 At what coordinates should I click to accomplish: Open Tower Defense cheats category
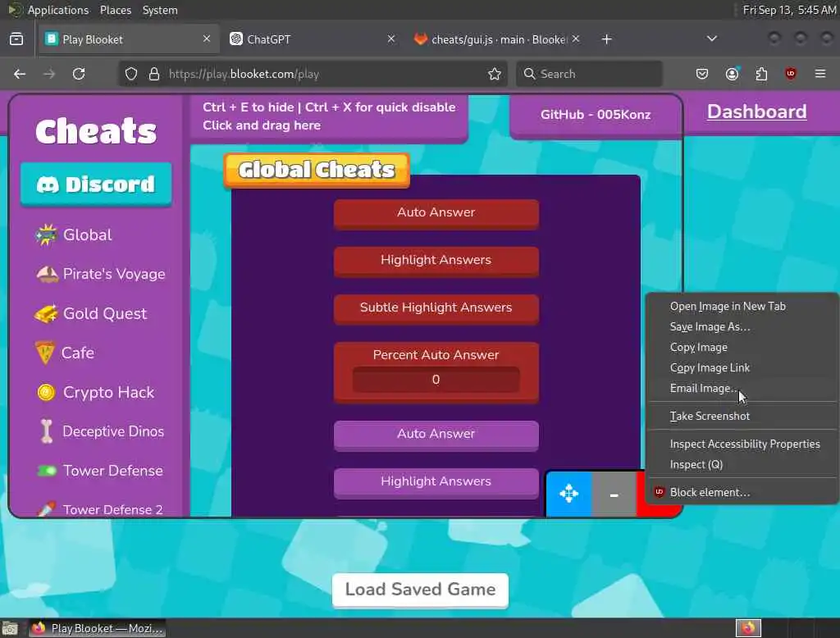(99, 471)
